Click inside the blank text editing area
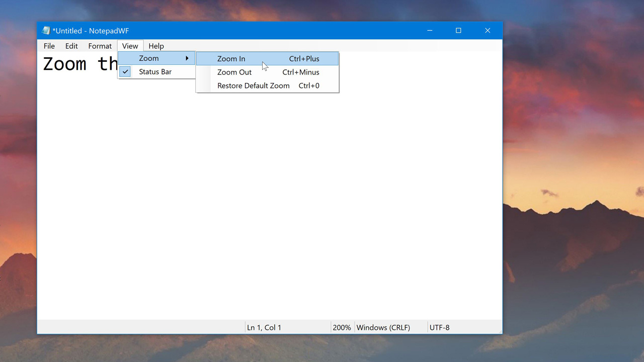Image resolution: width=644 pixels, height=362 pixels. tap(269, 201)
